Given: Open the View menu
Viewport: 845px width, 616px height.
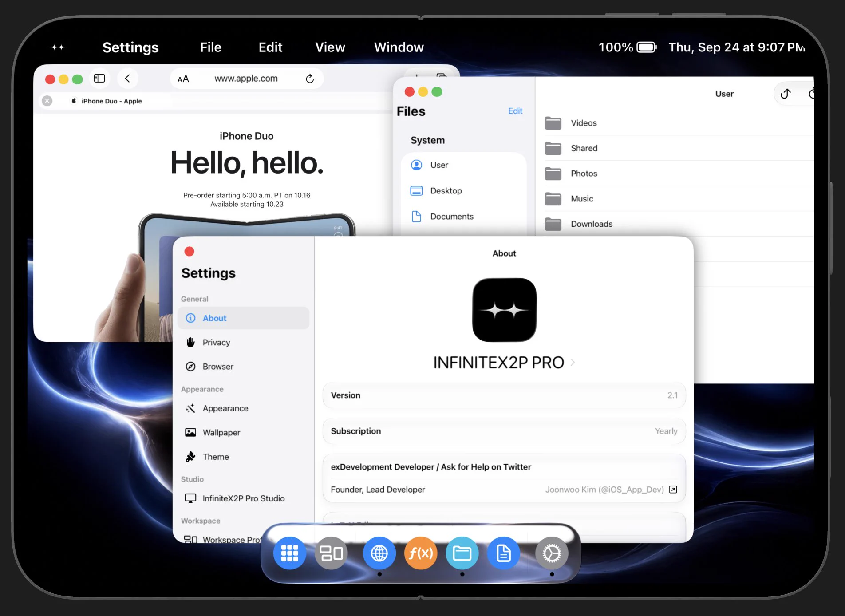Looking at the screenshot, I should click(x=330, y=47).
